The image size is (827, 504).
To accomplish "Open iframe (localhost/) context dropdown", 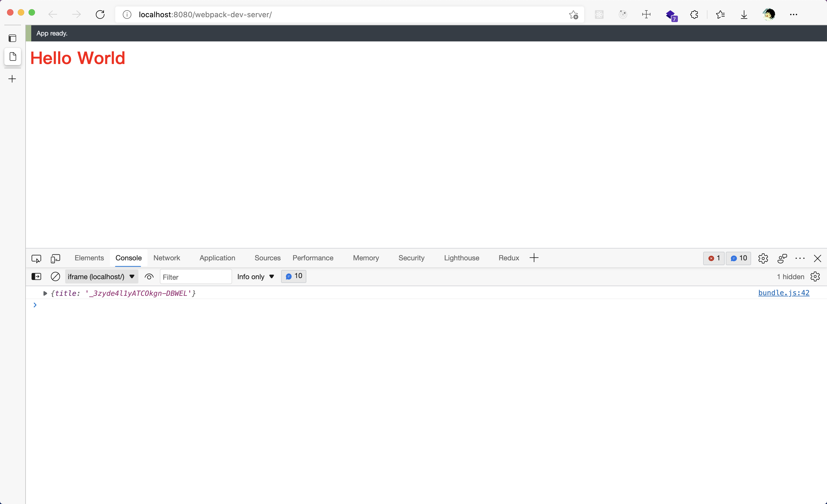I will pyautogui.click(x=101, y=277).
